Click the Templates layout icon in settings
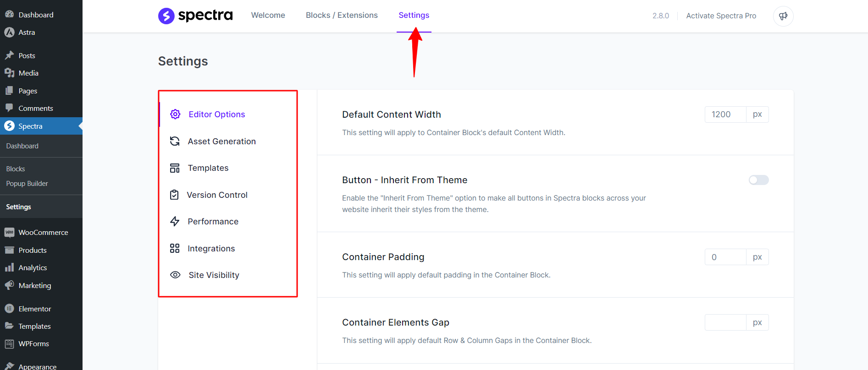The image size is (868, 370). (175, 168)
